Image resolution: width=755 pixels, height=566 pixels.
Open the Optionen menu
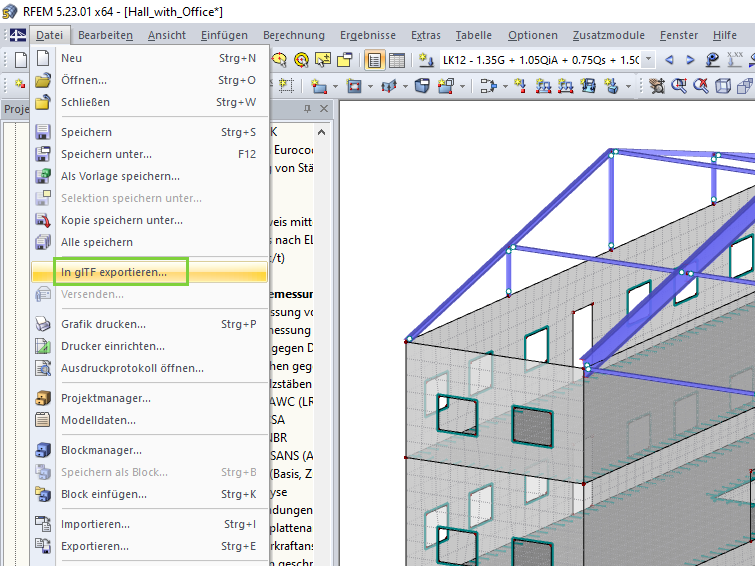coord(533,35)
